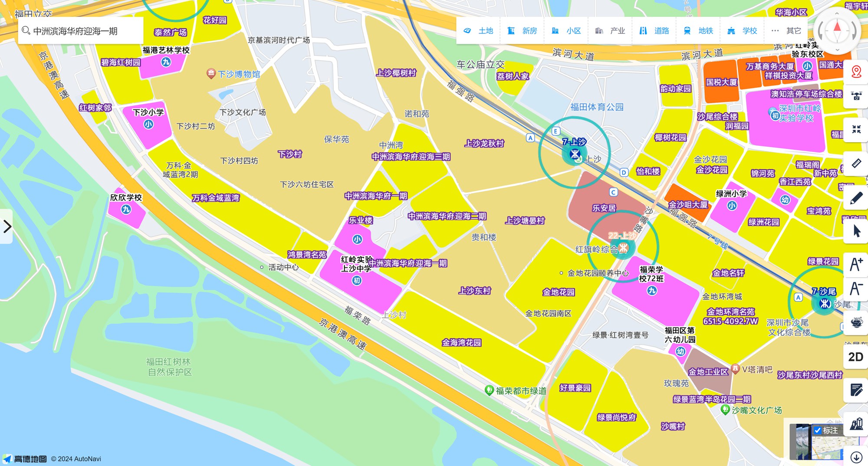
Task: Open the 360° panorama view
Action: (x=856, y=322)
